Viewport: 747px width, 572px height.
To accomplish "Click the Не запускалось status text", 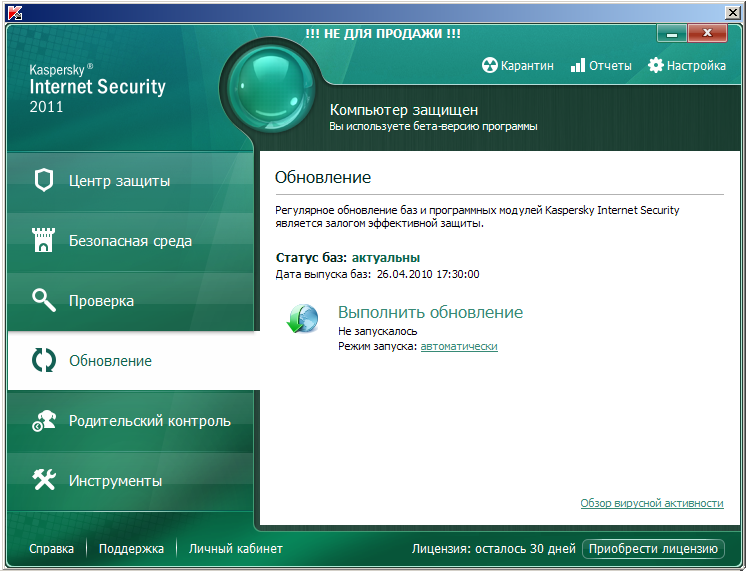I will coord(377,331).
